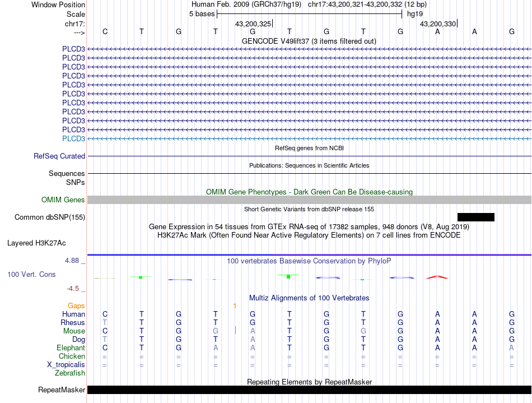Viewport: 532px width, 403px height.
Task: Click the 43,200,325 coordinate tick label
Action: pyautogui.click(x=253, y=24)
